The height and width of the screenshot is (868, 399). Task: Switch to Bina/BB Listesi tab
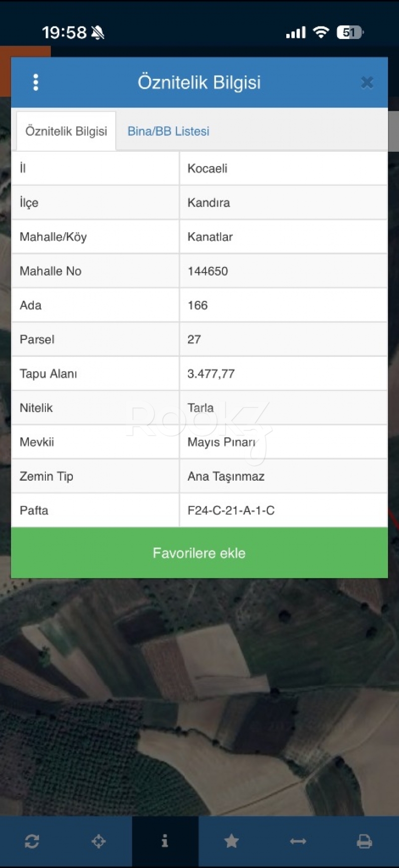[168, 131]
